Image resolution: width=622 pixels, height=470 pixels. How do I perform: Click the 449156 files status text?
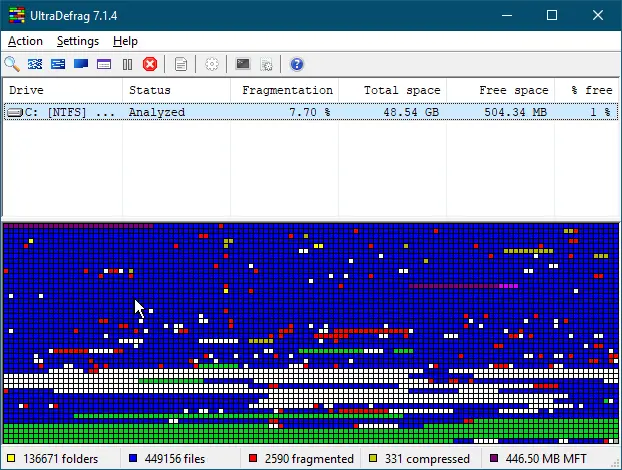(x=175, y=459)
